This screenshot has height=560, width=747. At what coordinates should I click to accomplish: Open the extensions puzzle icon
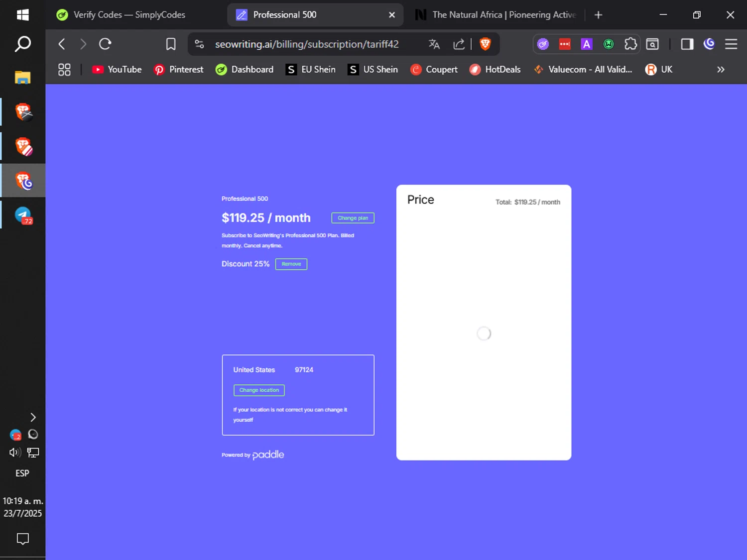630,44
